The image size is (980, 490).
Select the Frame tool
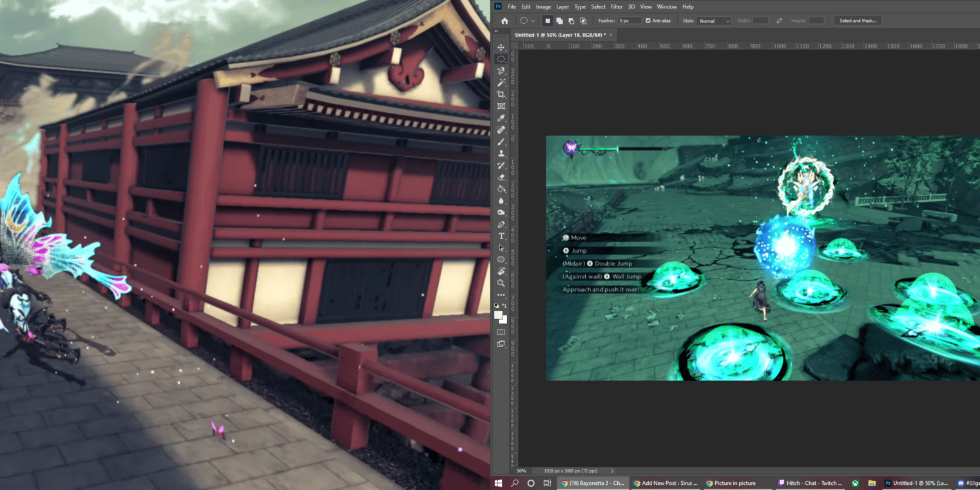pos(501,106)
